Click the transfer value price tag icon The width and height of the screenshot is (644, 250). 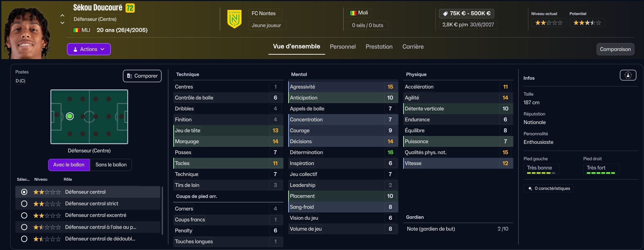445,14
